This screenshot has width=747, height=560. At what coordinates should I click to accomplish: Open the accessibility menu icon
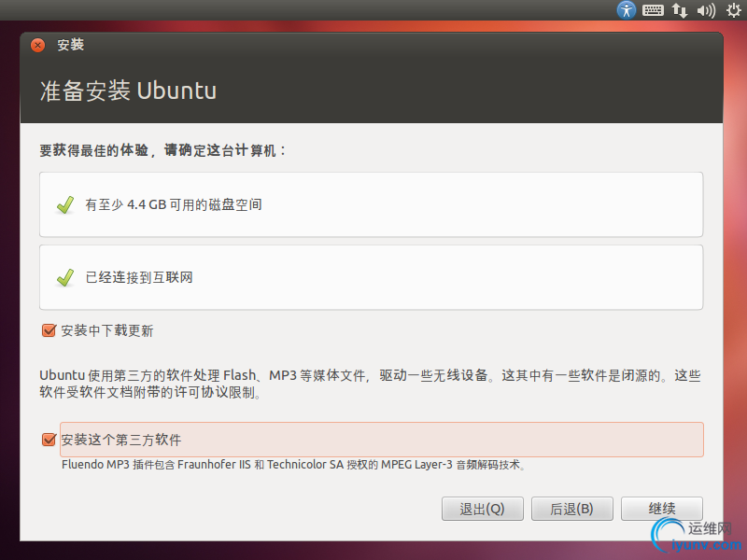click(626, 10)
